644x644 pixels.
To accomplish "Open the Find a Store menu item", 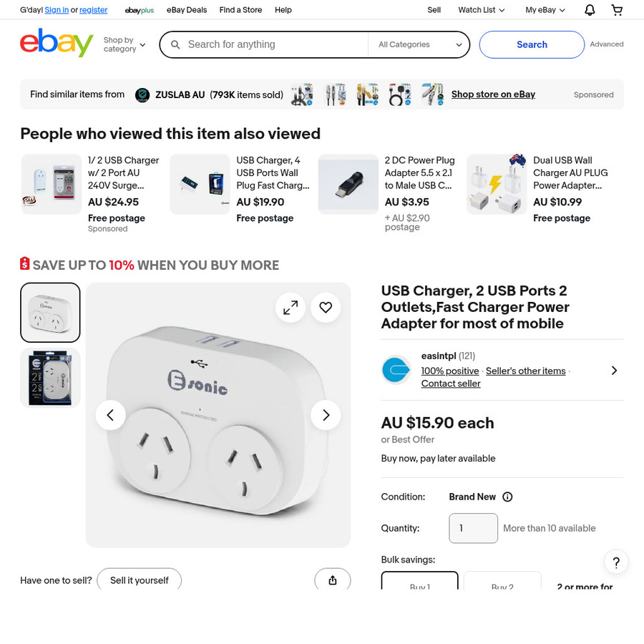I will click(x=240, y=10).
